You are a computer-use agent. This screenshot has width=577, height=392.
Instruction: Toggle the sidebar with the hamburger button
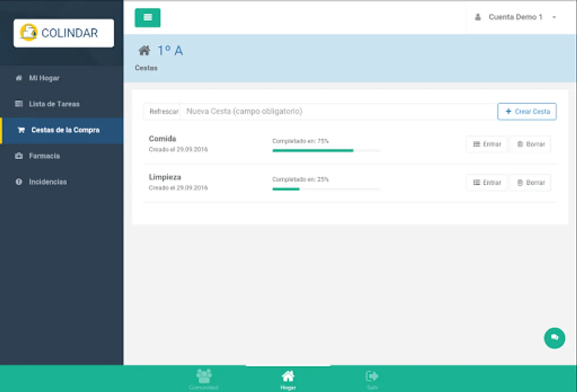[147, 18]
